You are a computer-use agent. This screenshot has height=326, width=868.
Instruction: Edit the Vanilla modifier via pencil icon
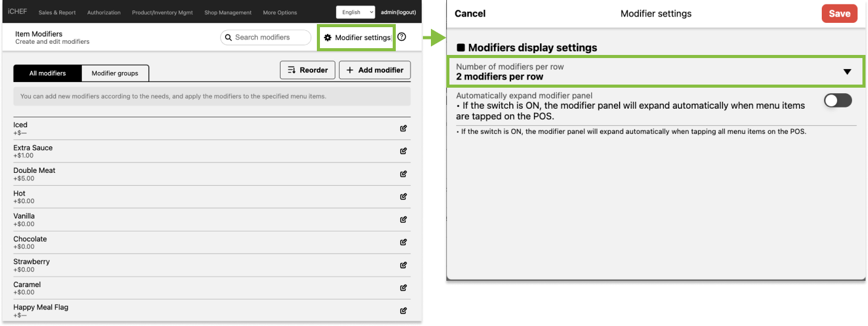403,219
